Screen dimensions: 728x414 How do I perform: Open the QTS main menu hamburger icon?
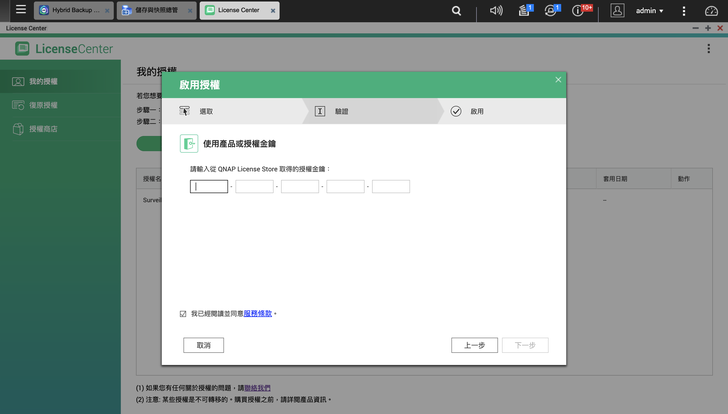pos(20,11)
